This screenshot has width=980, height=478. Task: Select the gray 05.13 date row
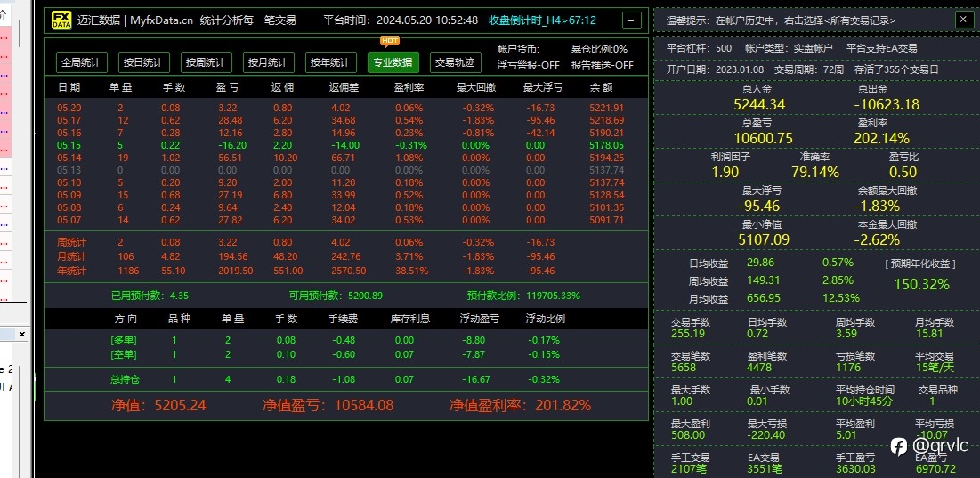[345, 170]
